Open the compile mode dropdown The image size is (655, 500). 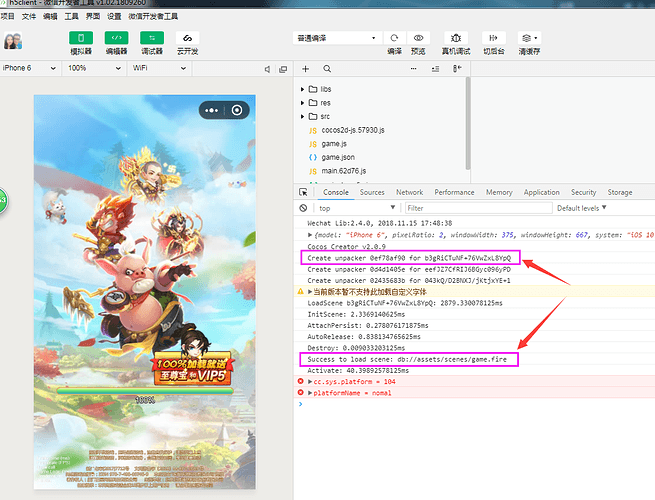tap(337, 38)
